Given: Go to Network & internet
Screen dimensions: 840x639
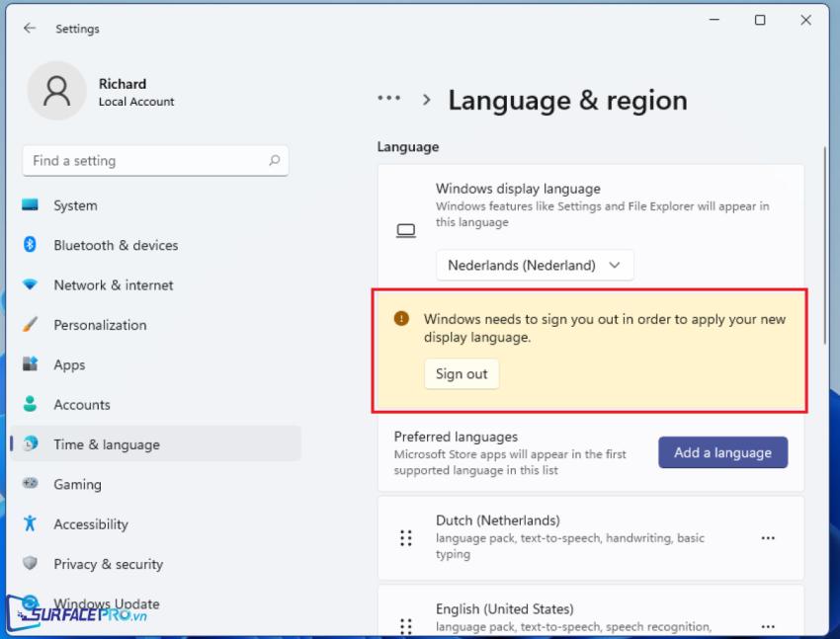Looking at the screenshot, I should point(155,284).
